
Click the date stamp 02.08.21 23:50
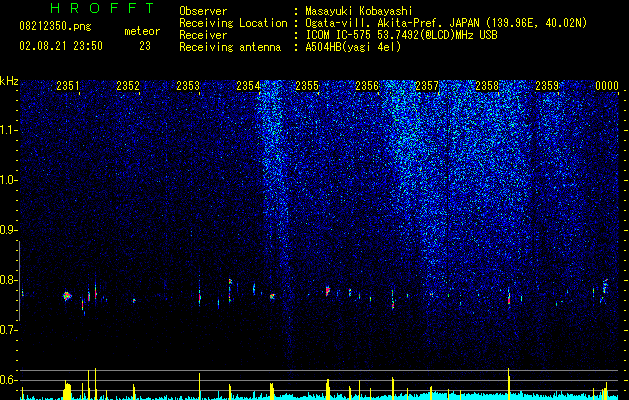coord(61,46)
